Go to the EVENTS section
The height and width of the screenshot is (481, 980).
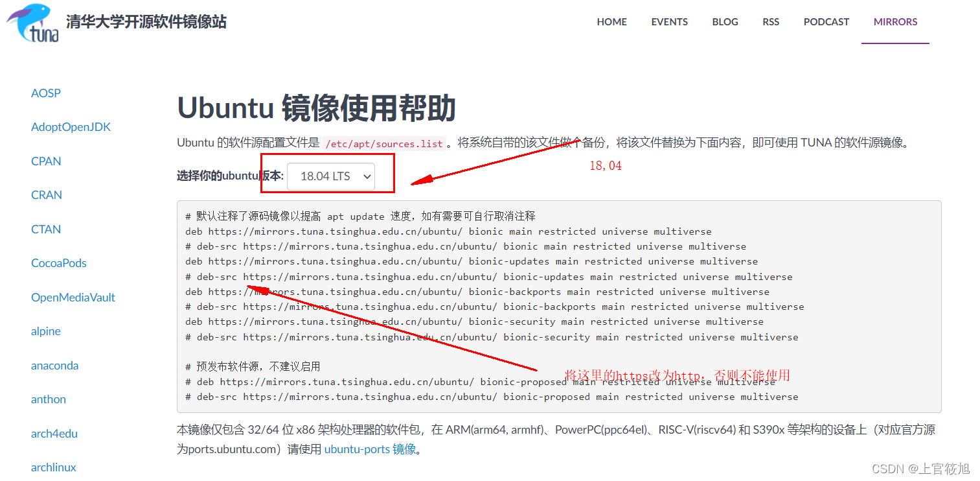(669, 21)
